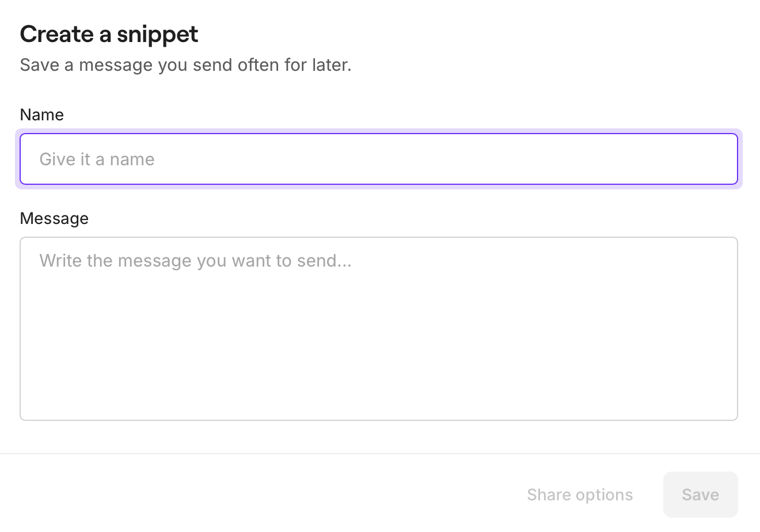Click the 'Create a snippet' heading

109,34
